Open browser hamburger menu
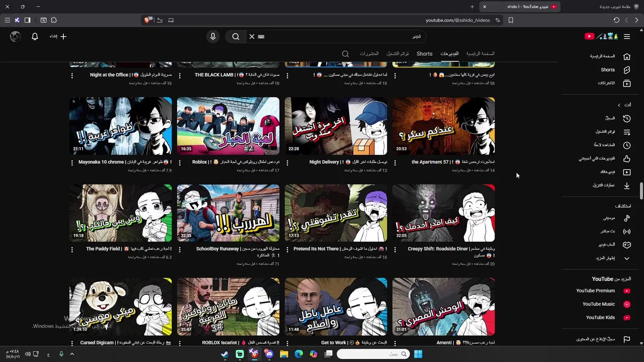 pyautogui.click(x=7, y=20)
